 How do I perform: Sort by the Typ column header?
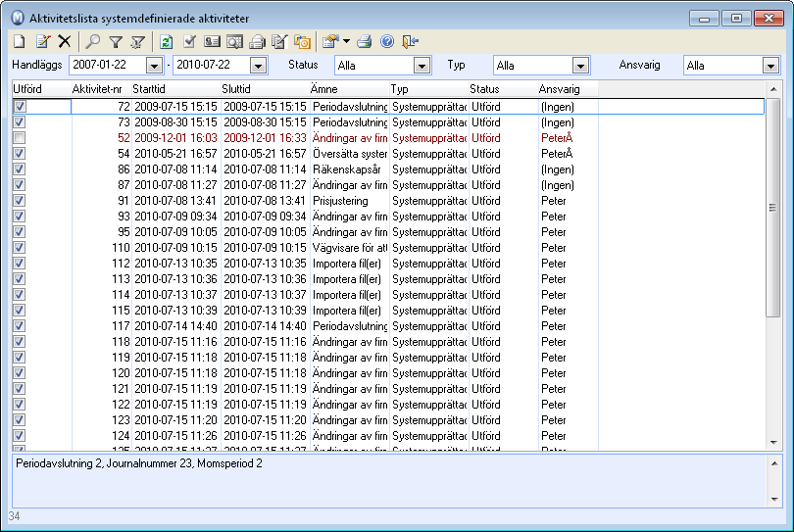pos(429,89)
